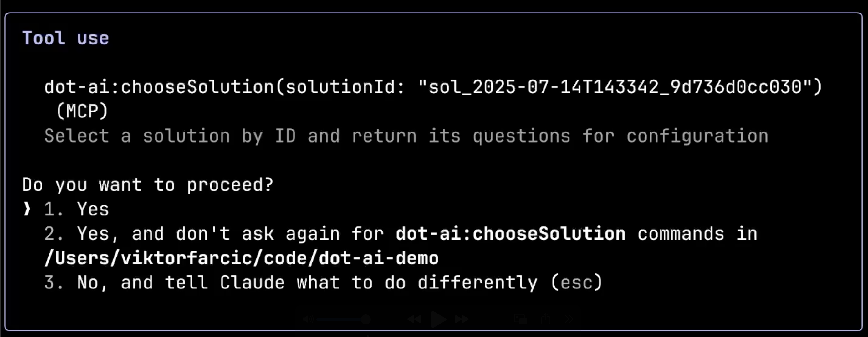Click the bold dot-ai:chooseSolution in option 2

pos(510,234)
